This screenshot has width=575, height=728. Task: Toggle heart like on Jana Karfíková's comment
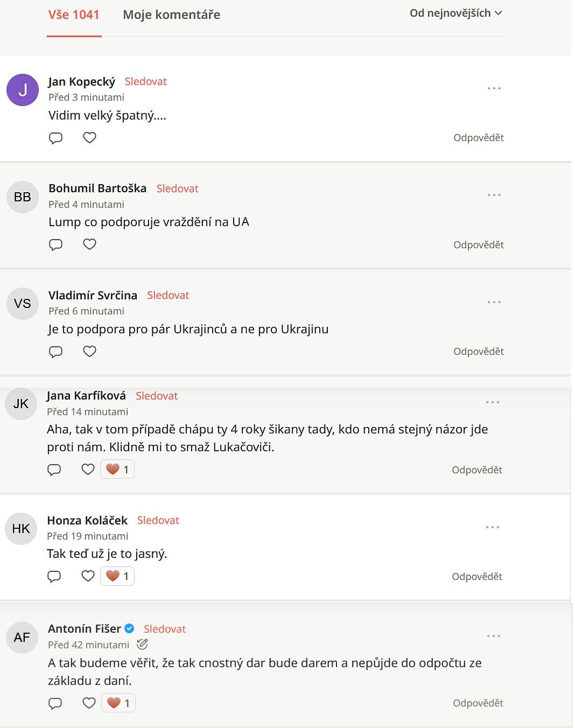pos(88,470)
